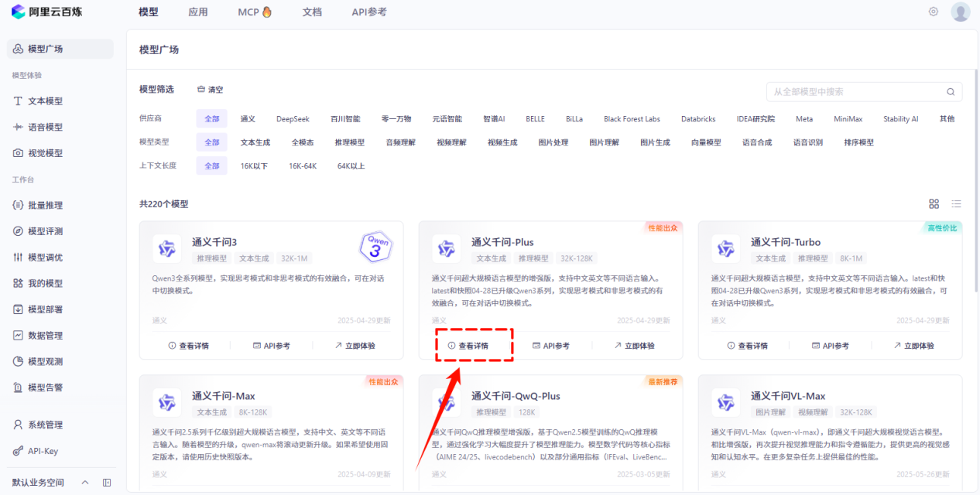
Task: Open the user avatar profile menu
Action: click(960, 12)
